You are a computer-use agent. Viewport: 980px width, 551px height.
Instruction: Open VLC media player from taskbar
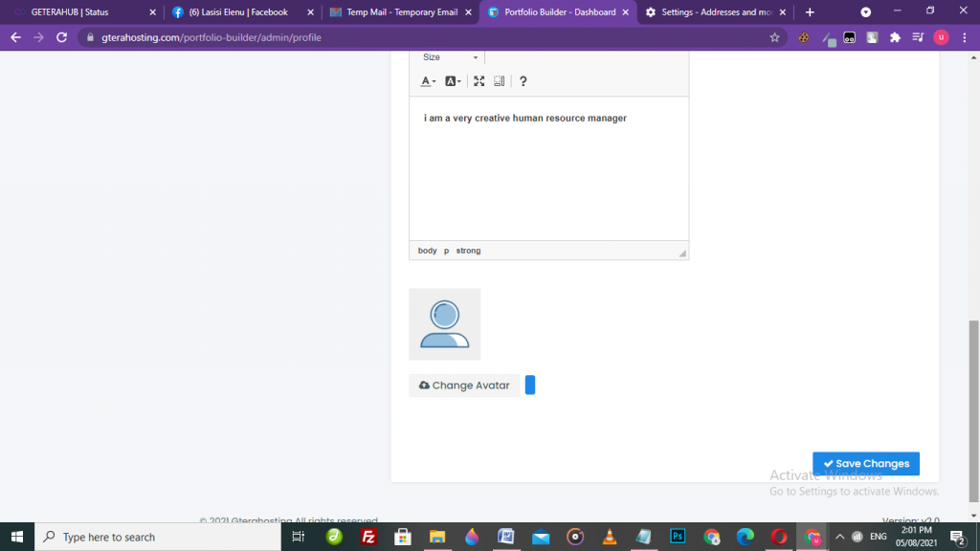[x=610, y=537]
